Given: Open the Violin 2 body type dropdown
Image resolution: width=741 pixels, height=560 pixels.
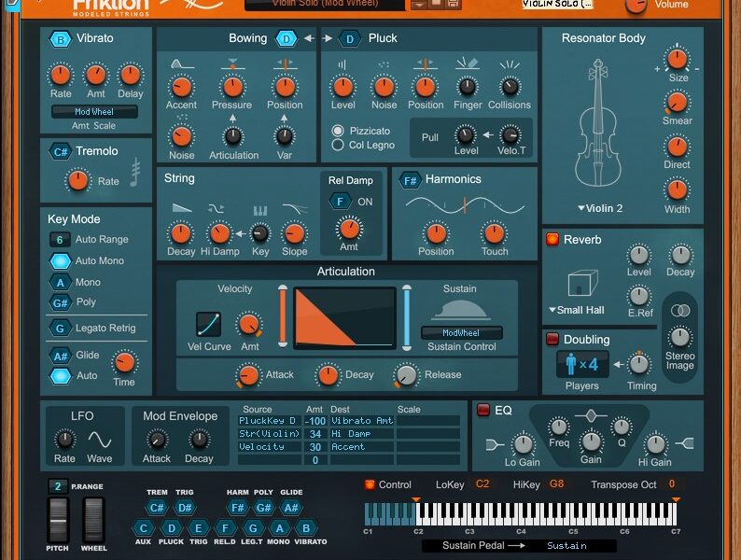Looking at the screenshot, I should click(x=599, y=208).
